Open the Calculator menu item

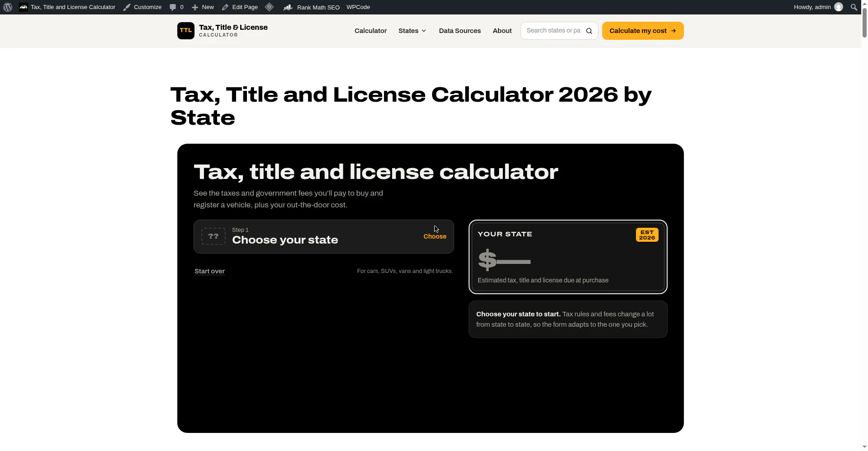point(370,31)
